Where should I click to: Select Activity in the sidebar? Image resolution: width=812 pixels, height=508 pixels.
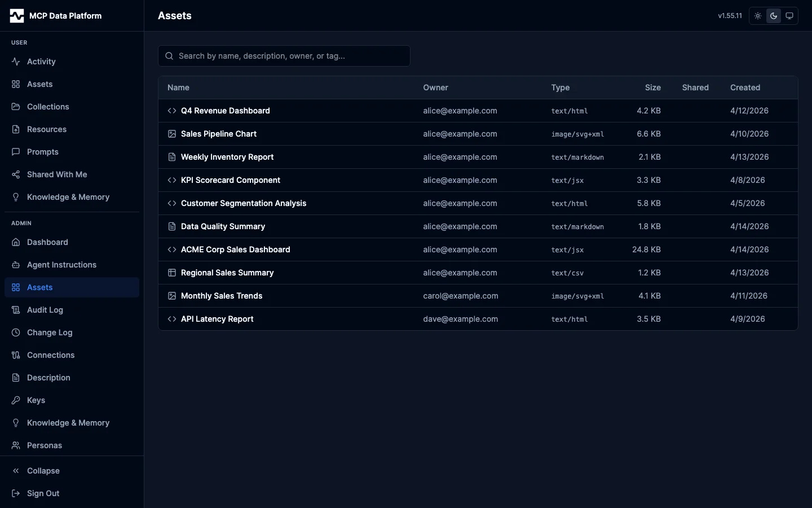[41, 62]
